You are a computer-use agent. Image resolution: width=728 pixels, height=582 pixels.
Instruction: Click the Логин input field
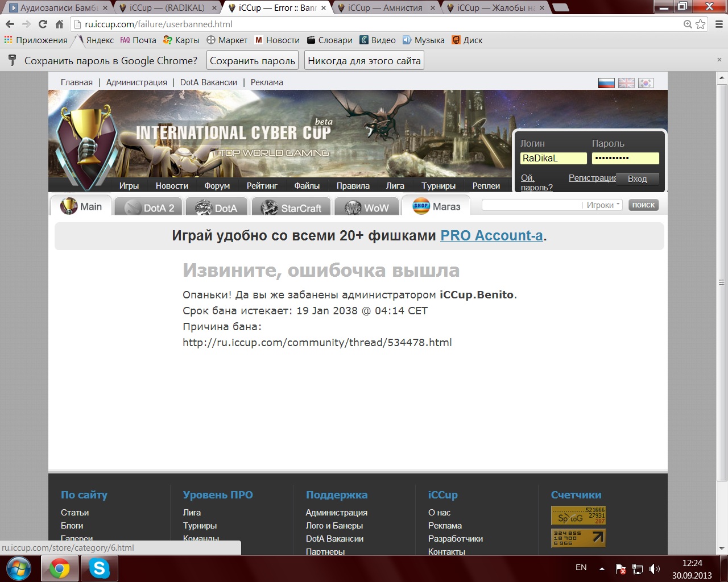[553, 159]
